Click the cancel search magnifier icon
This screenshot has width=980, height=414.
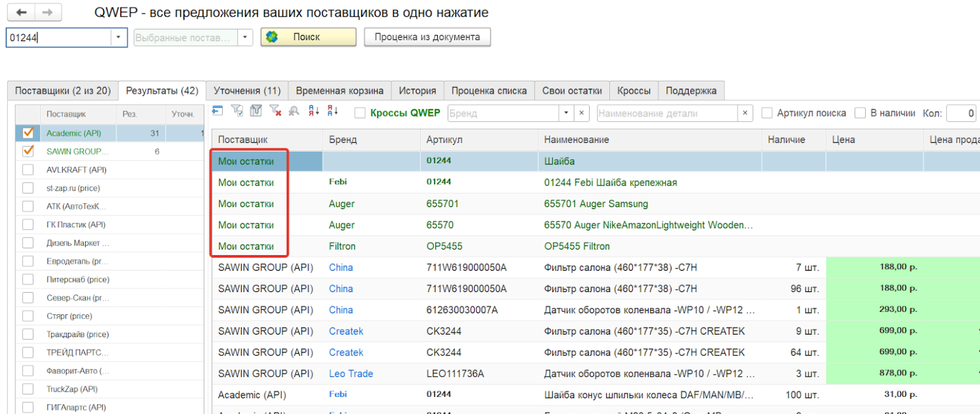(x=293, y=111)
